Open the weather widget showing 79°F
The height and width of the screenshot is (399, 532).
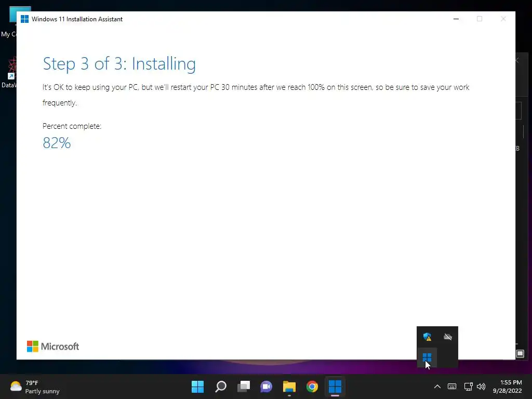[x=35, y=387]
